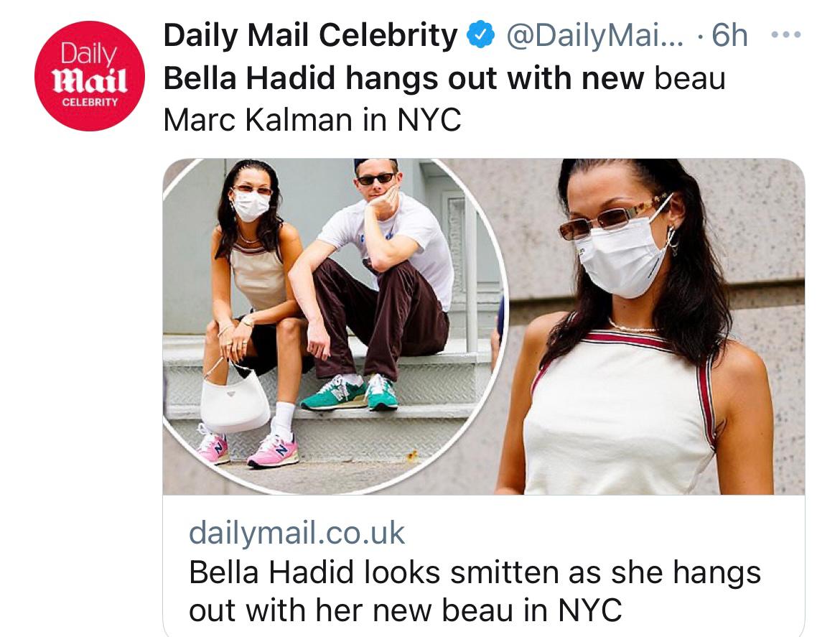Open the circular photo of couple on steps
The height and width of the screenshot is (637, 840).
335,326
